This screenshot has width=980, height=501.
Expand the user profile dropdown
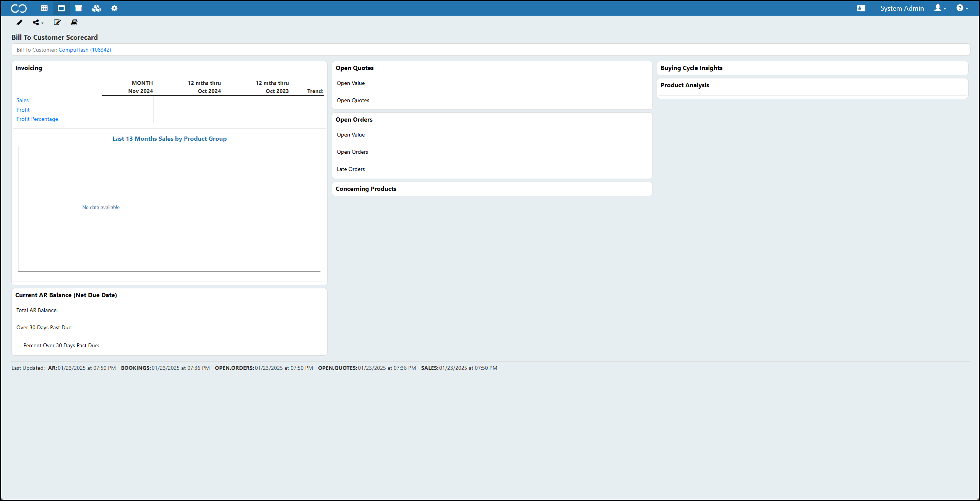(940, 8)
